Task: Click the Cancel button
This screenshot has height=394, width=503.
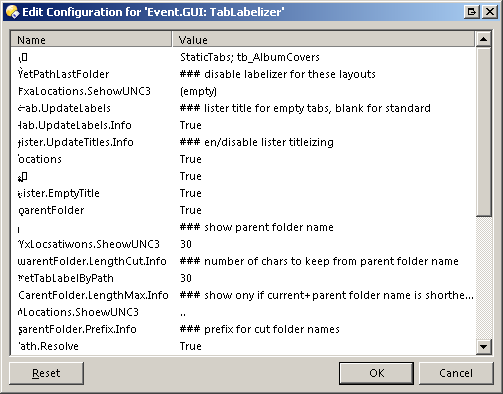Action: [x=456, y=373]
